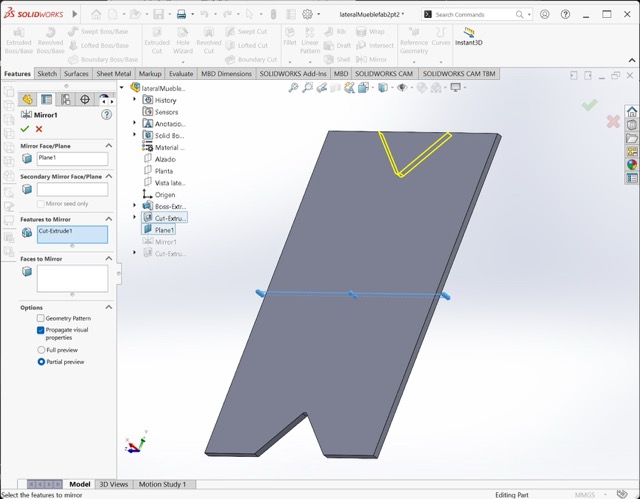The width and height of the screenshot is (640, 499).
Task: Collapse the Options section
Action: click(x=109, y=307)
